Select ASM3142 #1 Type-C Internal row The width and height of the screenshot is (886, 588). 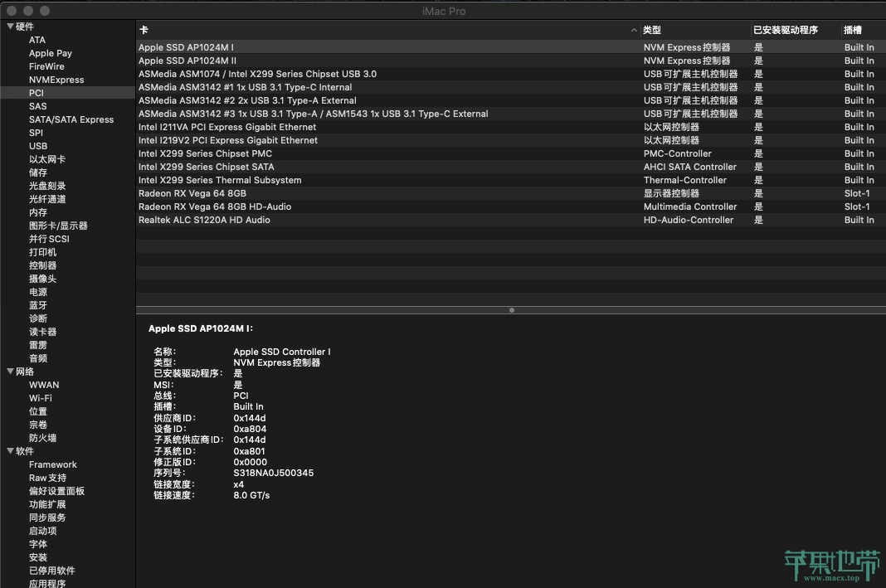511,88
